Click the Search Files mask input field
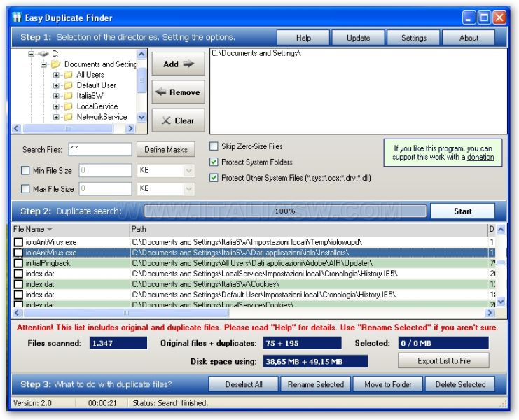The height and width of the screenshot is (420, 519). (100, 150)
